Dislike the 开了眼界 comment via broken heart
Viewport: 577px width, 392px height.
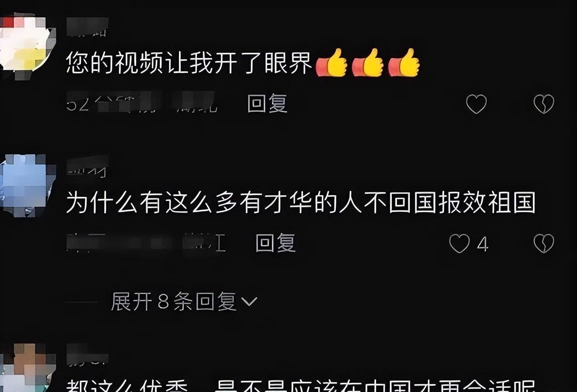(x=544, y=105)
